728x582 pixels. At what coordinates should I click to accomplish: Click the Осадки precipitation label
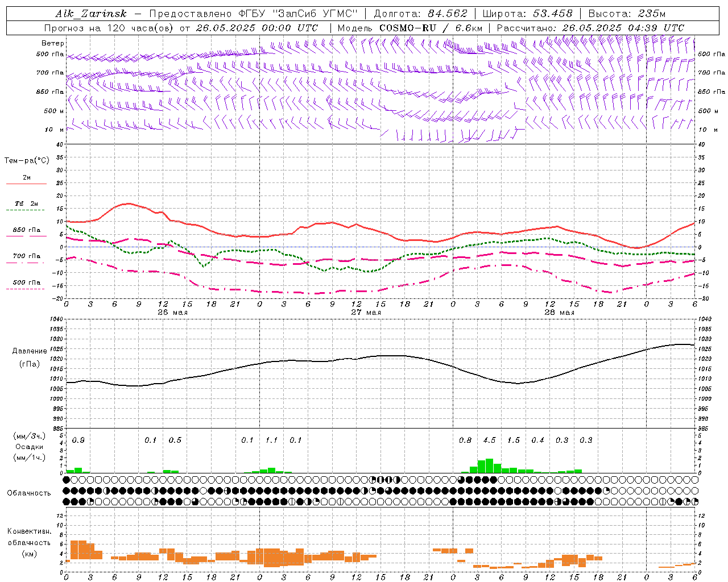pos(28,447)
